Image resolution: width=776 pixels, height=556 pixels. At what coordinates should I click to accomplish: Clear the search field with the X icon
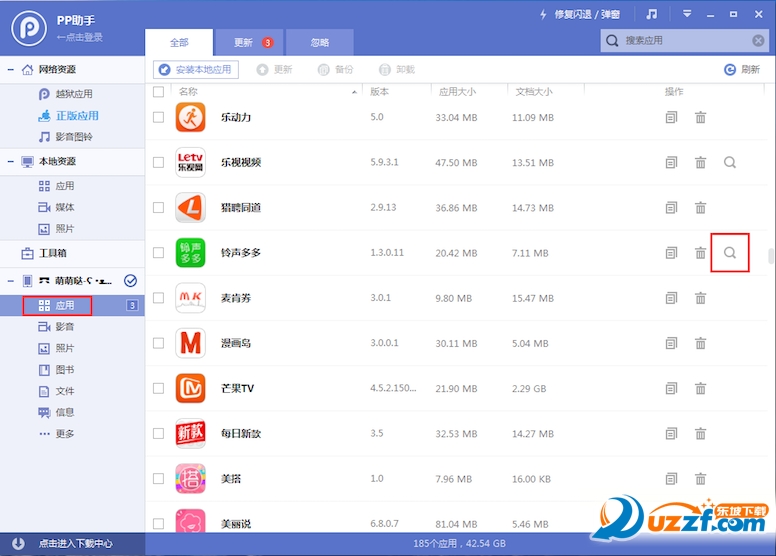758,41
